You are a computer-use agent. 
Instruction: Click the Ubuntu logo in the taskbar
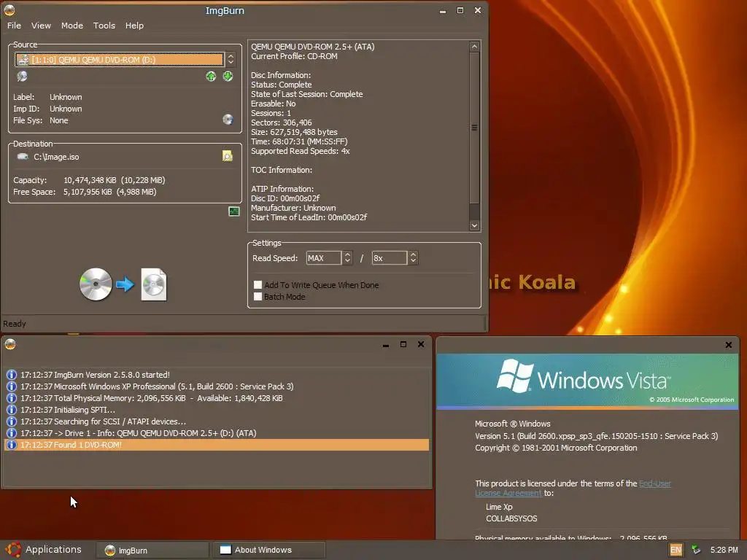(x=13, y=550)
